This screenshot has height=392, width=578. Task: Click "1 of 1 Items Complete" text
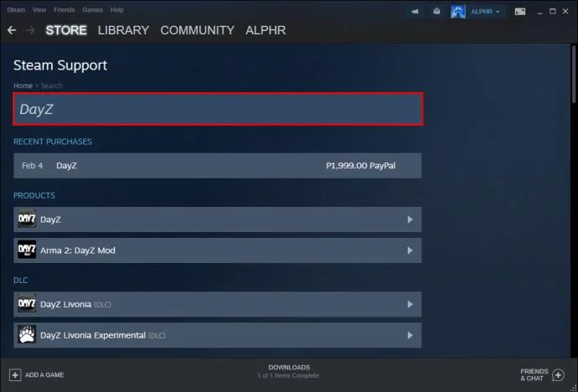click(x=288, y=375)
